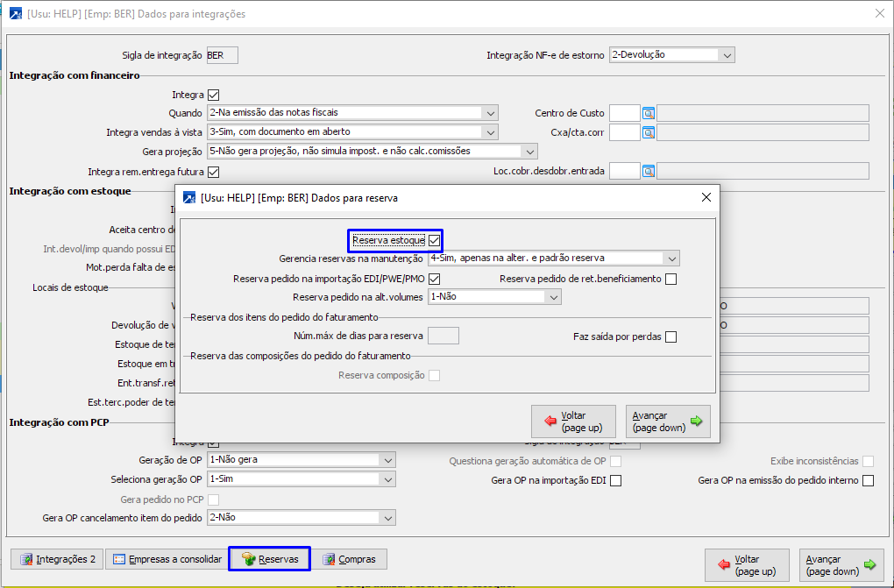Click Loc.cobr.desdobr.entrada code field
The height and width of the screenshot is (588, 894).
625,171
